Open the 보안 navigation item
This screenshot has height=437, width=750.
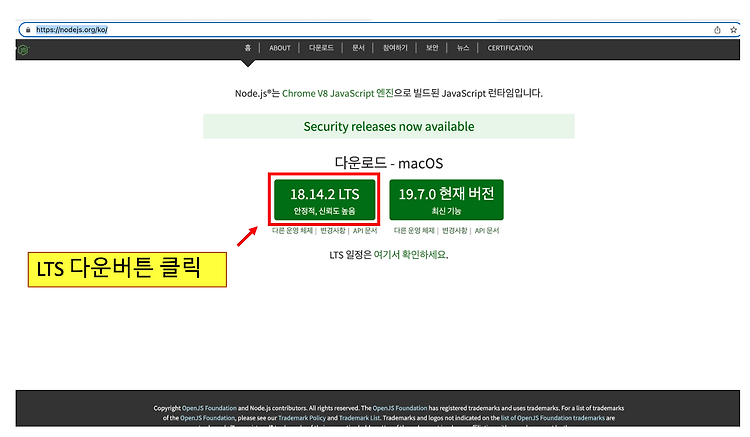coord(432,48)
